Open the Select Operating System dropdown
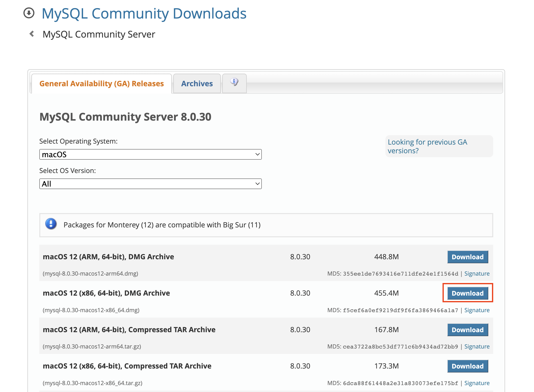This screenshot has height=392, width=534. [150, 154]
